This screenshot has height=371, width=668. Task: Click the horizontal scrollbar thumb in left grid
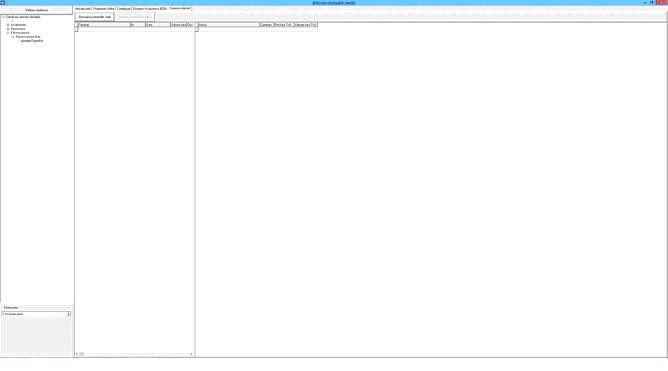[x=81, y=354]
